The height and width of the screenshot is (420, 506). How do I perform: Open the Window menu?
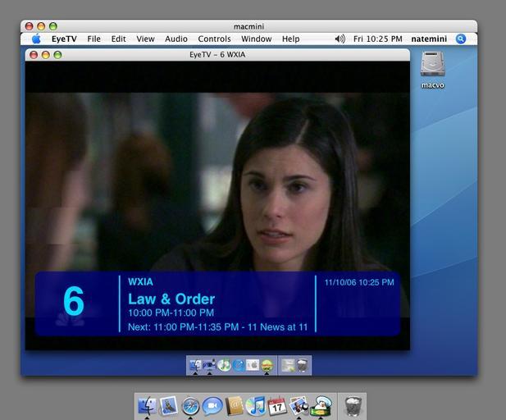pos(256,39)
